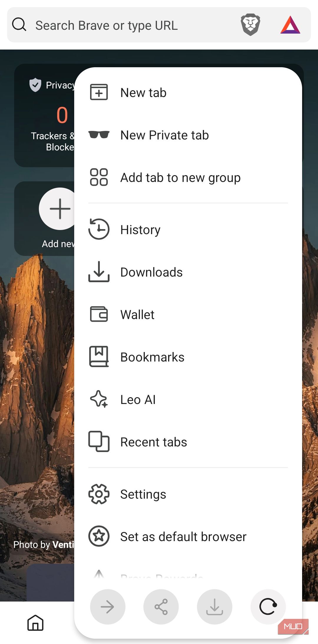318x644 pixels.
Task: Choose Set as default browser
Action: 183,537
